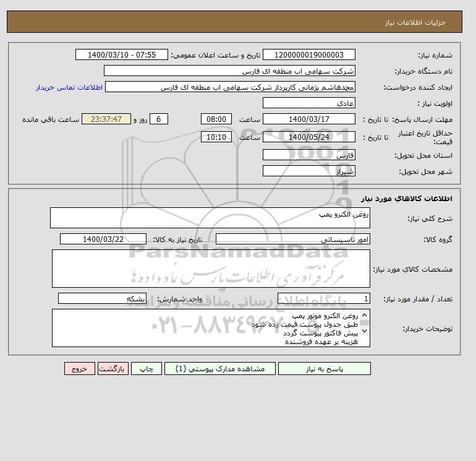The height and width of the screenshot is (461, 476).
Task: Click the خروج exit button
Action: 80,369
